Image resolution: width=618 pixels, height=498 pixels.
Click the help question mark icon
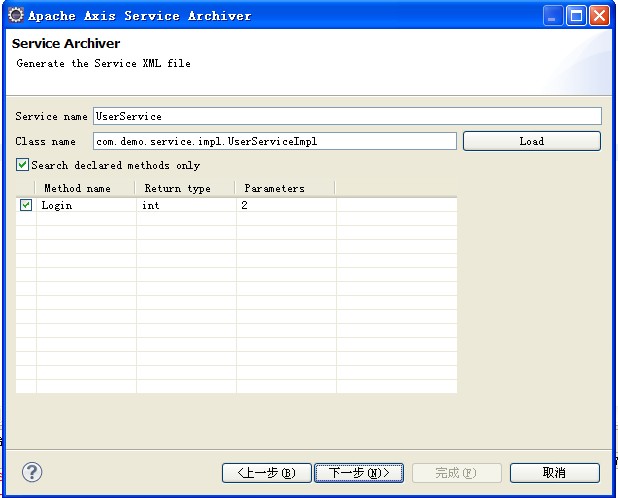pyautogui.click(x=32, y=472)
